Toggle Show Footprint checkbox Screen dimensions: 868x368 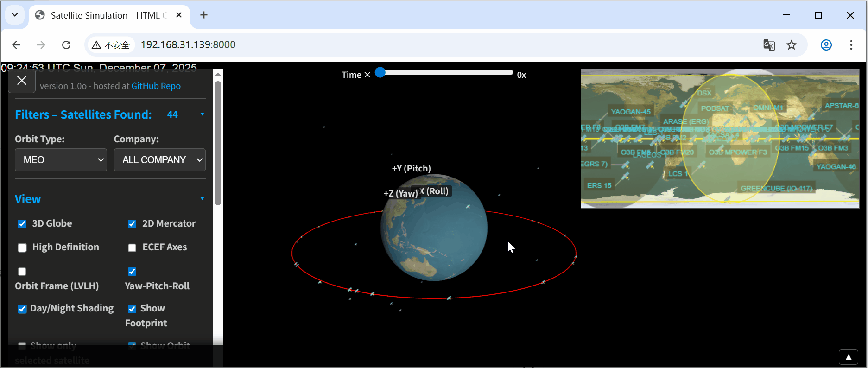132,309
